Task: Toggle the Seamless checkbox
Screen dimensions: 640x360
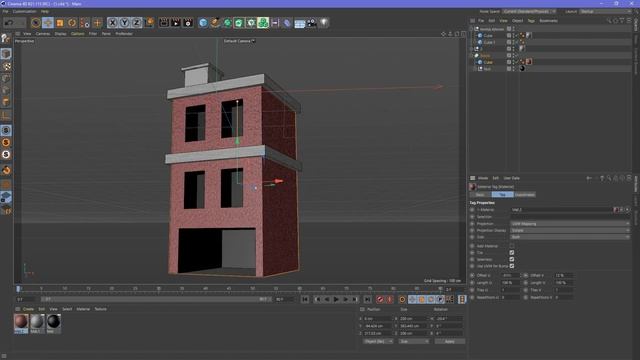Action: (511, 259)
